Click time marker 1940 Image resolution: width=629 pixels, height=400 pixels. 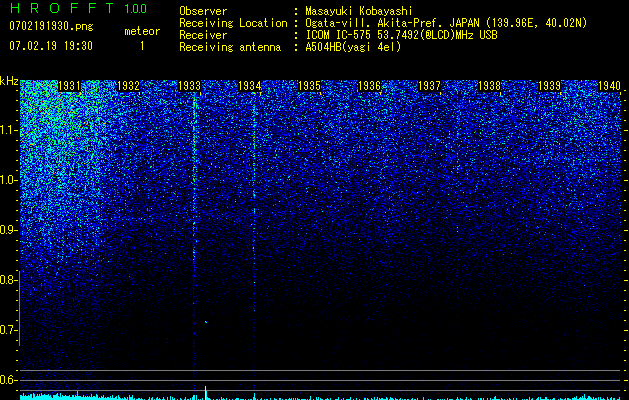[x=609, y=86]
